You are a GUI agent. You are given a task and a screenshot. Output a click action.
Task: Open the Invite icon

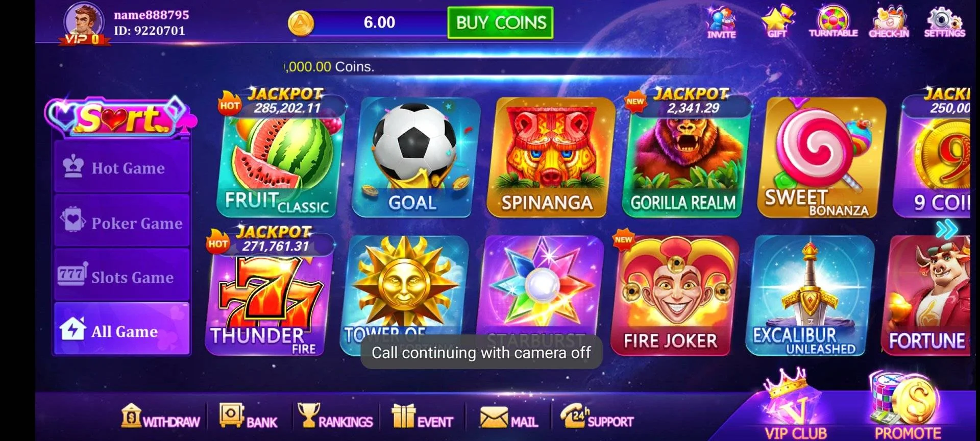point(721,23)
